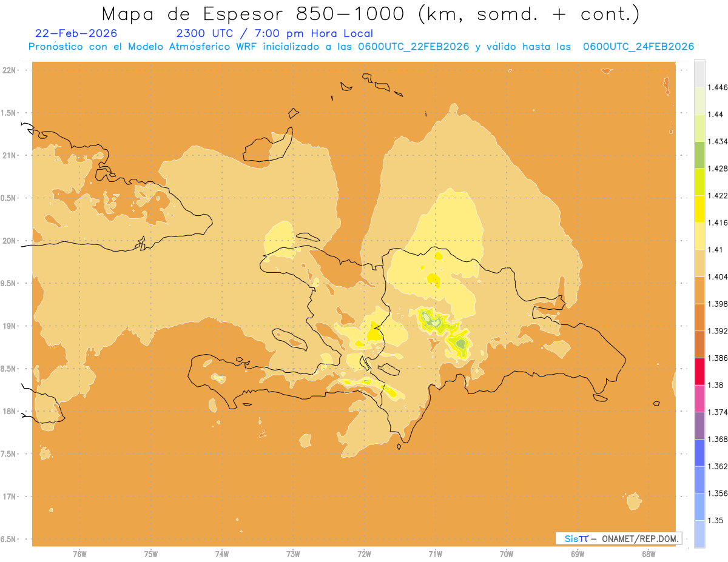Click the legend value 1.392
Viewport: 728px width, 562px height.
(x=718, y=331)
